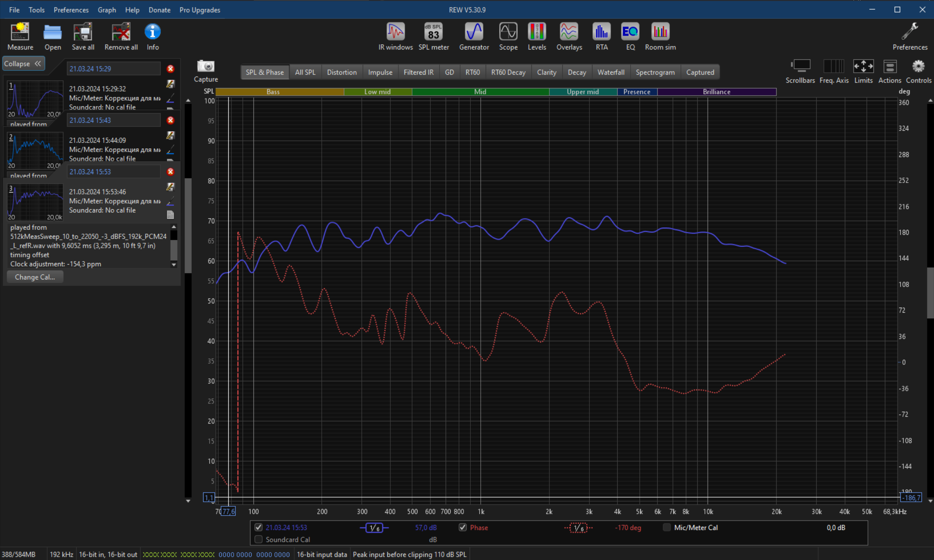Viewport: 934px width, 560px height.
Task: Save measurement 15:53 via pencil-disk icon
Action: [170, 187]
